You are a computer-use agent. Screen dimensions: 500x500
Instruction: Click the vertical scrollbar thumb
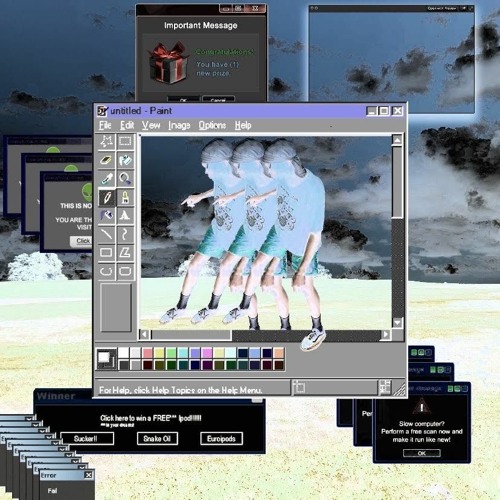point(397,182)
